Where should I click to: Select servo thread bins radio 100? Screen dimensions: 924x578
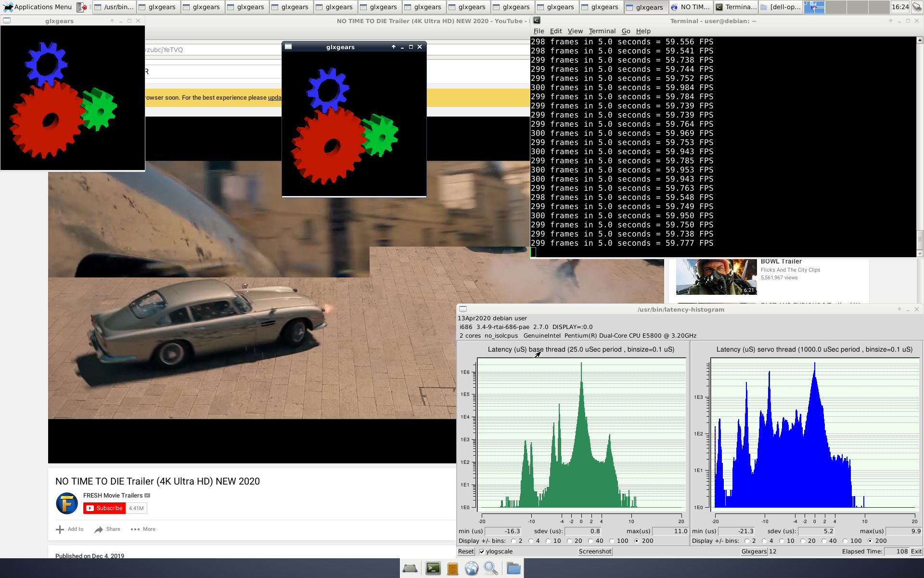coord(845,541)
